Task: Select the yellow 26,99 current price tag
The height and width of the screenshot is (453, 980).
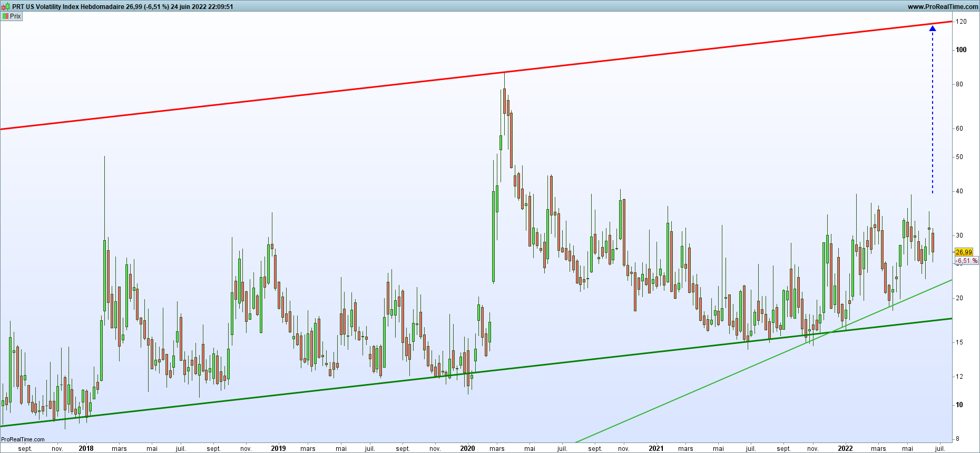Action: click(964, 252)
